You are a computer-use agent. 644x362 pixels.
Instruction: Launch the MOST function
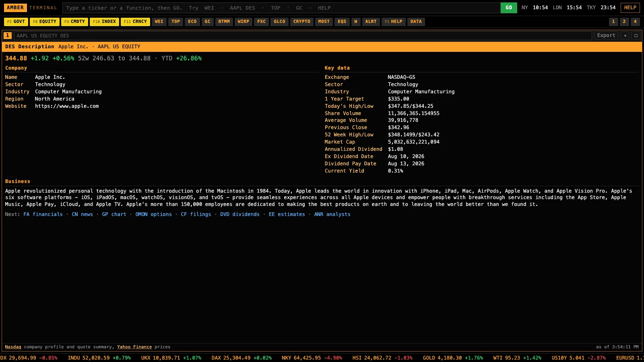(x=324, y=22)
